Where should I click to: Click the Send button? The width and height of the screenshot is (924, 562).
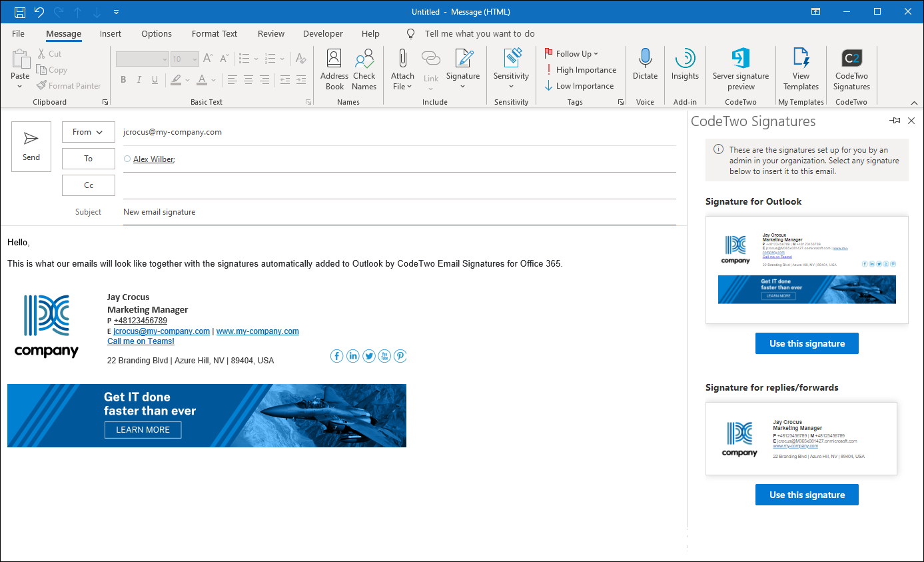(31, 147)
